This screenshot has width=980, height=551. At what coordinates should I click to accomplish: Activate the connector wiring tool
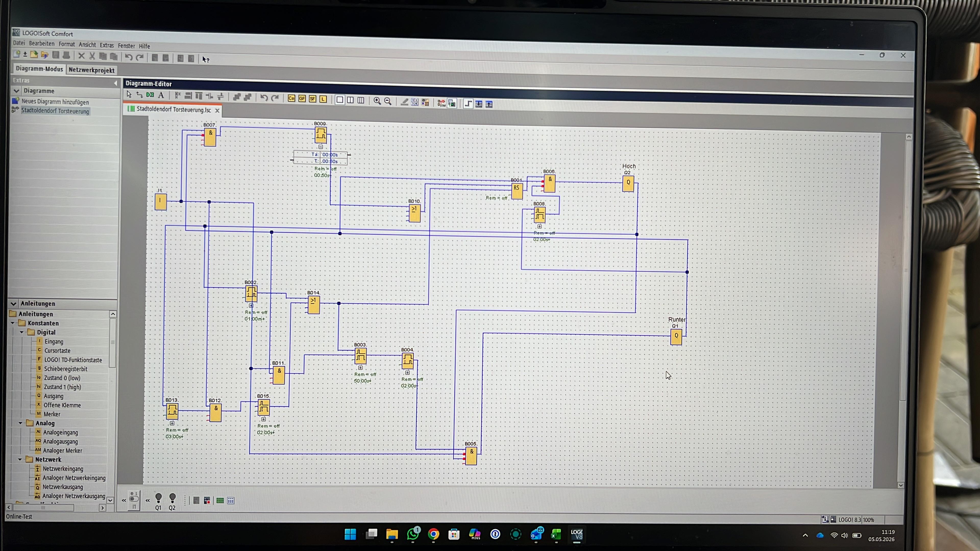140,95
